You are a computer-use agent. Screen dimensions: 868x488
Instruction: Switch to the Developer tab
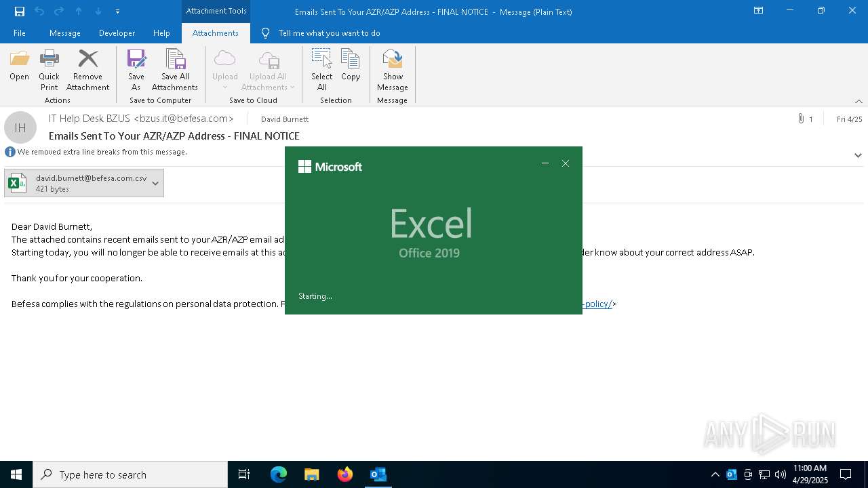coord(117,33)
